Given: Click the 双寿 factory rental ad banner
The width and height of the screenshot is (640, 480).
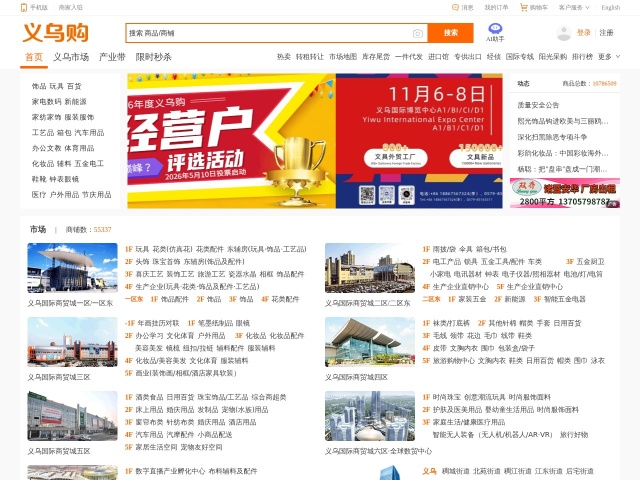Looking at the screenshot, I should (565, 193).
